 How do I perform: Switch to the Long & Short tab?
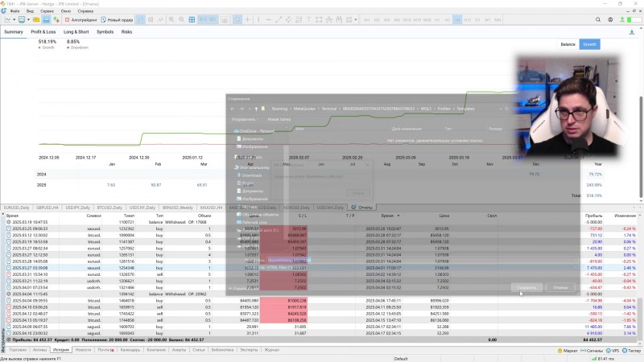76,32
